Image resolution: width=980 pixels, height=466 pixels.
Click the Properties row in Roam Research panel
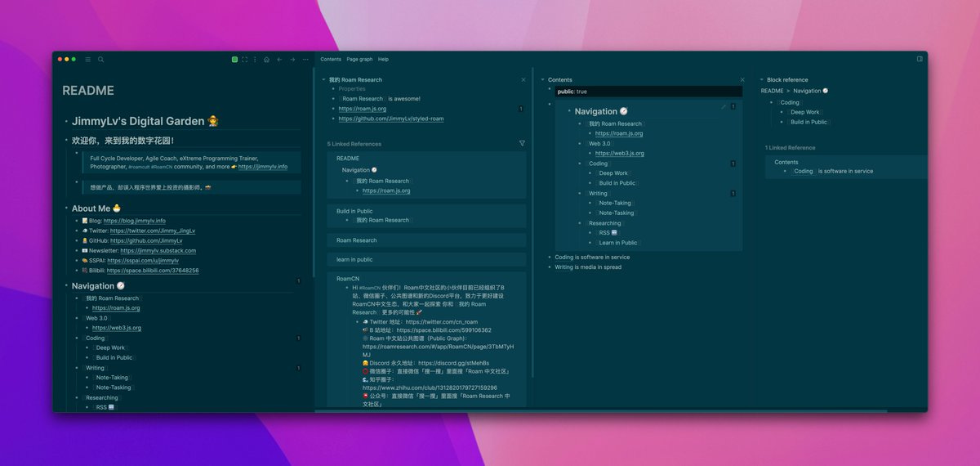[352, 88]
